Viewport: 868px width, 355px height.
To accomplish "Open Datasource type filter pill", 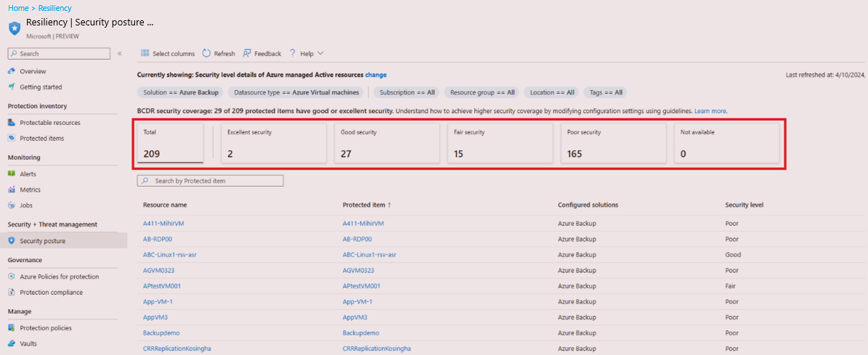I will [x=297, y=92].
